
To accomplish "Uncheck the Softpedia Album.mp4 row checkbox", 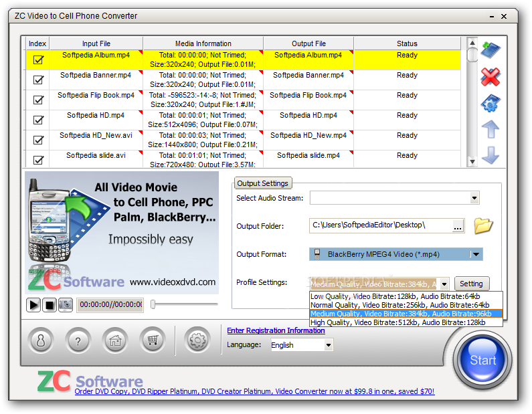I will [x=38, y=60].
